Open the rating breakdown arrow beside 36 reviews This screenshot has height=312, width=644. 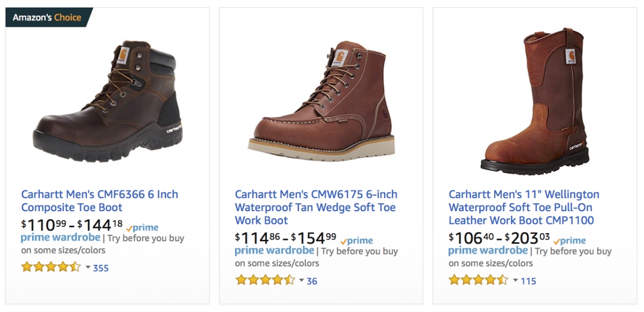[x=302, y=280]
